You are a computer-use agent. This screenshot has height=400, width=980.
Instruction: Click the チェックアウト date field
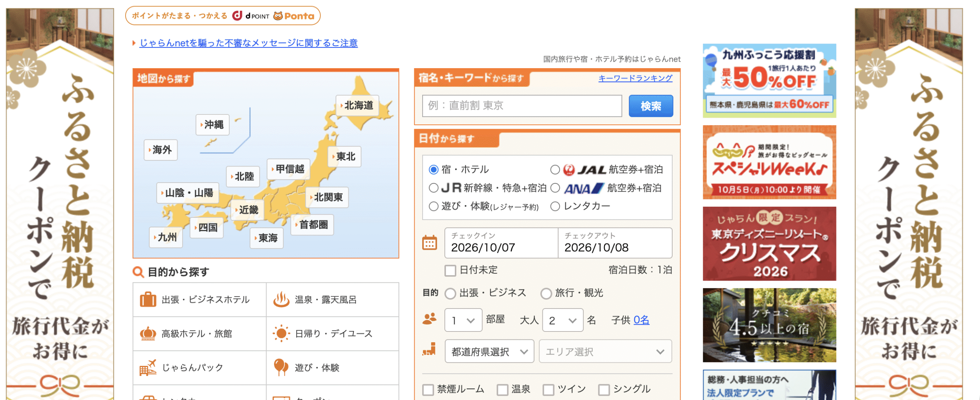click(615, 243)
